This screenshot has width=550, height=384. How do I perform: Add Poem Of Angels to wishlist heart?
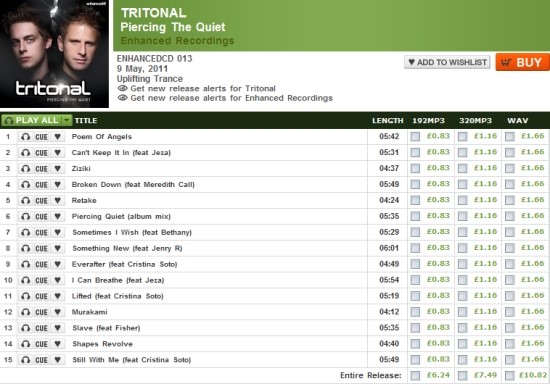58,137
